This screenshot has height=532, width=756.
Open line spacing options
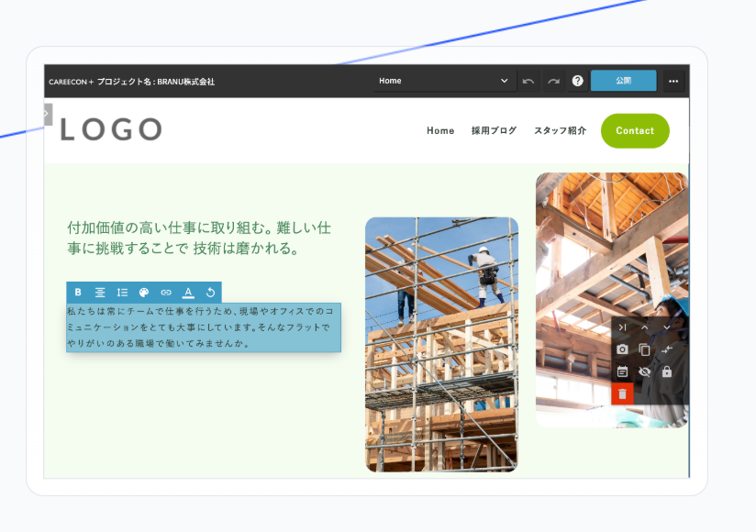[122, 293]
